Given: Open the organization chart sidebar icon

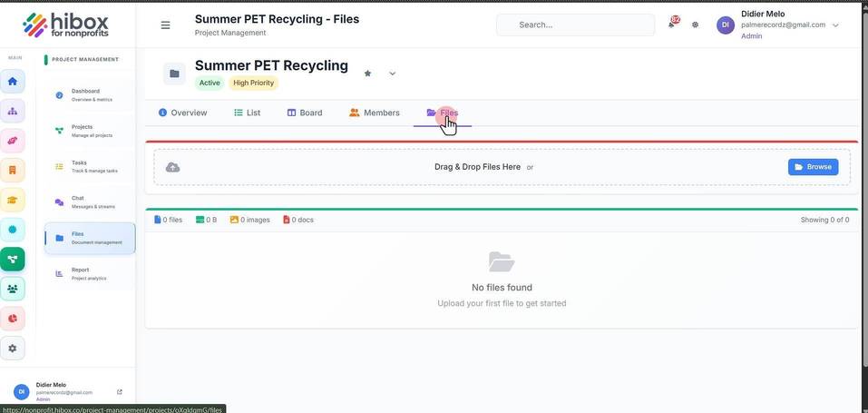Looking at the screenshot, I should pos(12,111).
